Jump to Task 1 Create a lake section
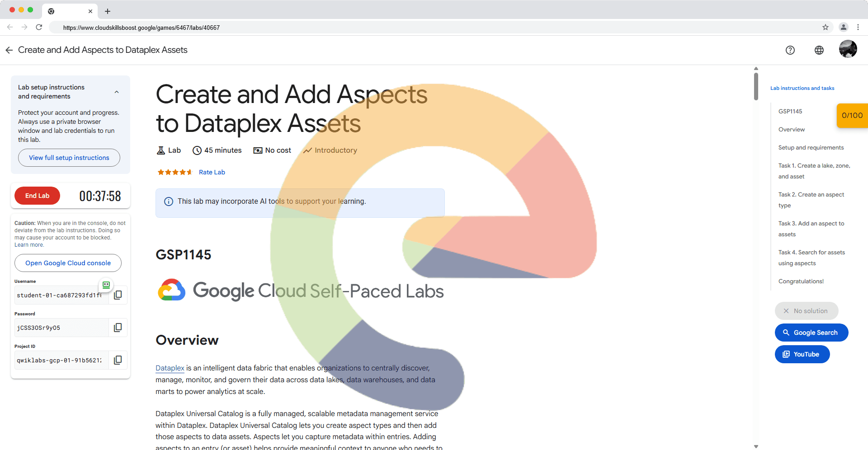Image resolution: width=868 pixels, height=450 pixels. click(814, 171)
